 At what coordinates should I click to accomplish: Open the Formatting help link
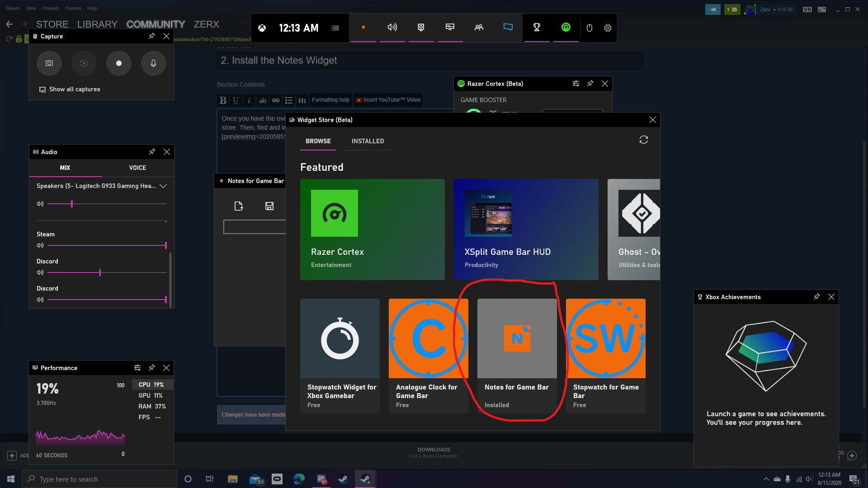pyautogui.click(x=330, y=100)
